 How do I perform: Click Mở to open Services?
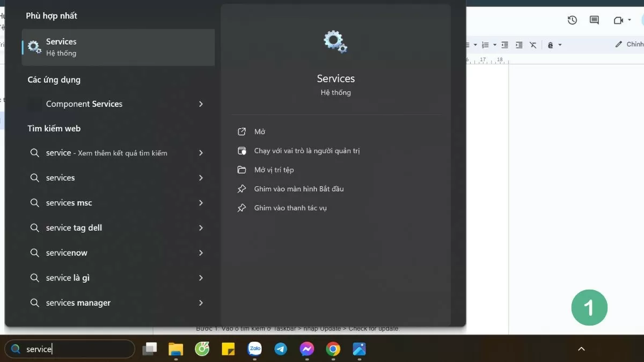pyautogui.click(x=260, y=131)
